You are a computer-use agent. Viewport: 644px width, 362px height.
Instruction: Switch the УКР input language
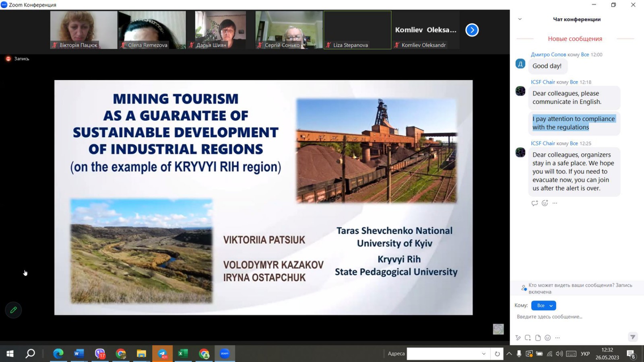click(585, 354)
